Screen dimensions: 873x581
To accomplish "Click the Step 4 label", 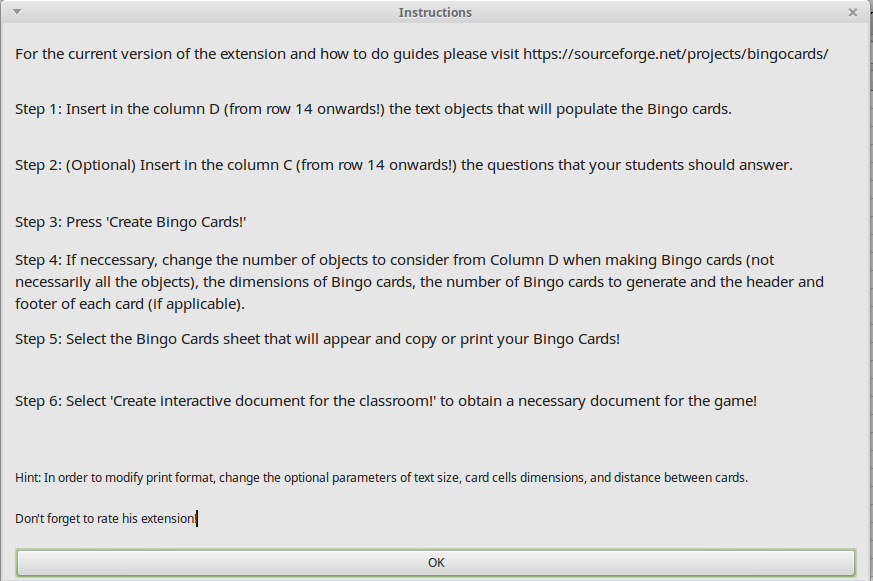I will pyautogui.click(x=38, y=260).
